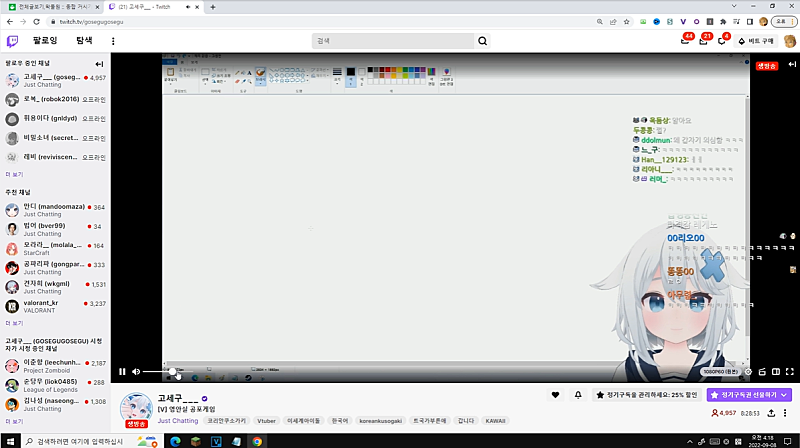Show hidden tray icons chevron

[689, 442]
